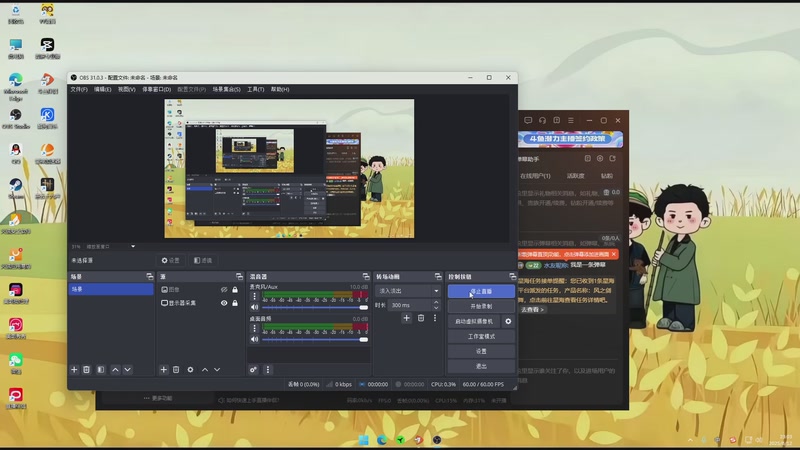Screen dimensions: 800x450
Task: Add a transition with the plus icon
Action: click(407, 318)
